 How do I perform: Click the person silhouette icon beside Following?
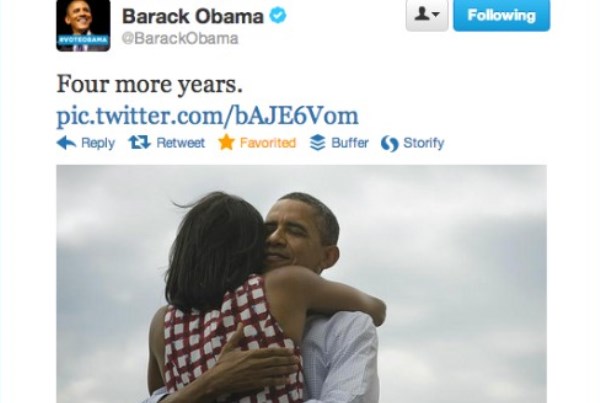coord(422,14)
